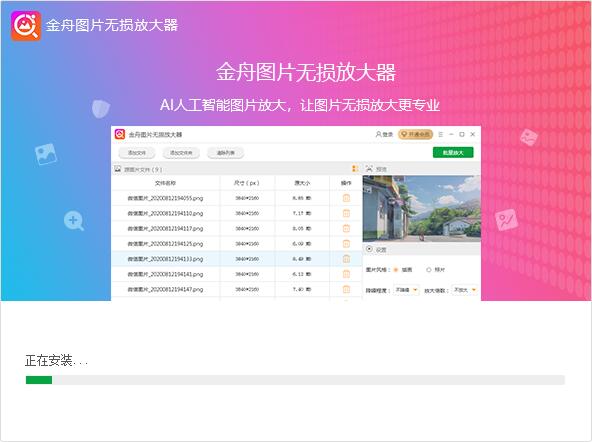Screen dimensions: 592x442
Task: Click the green installation progress bar
Action: 39,380
